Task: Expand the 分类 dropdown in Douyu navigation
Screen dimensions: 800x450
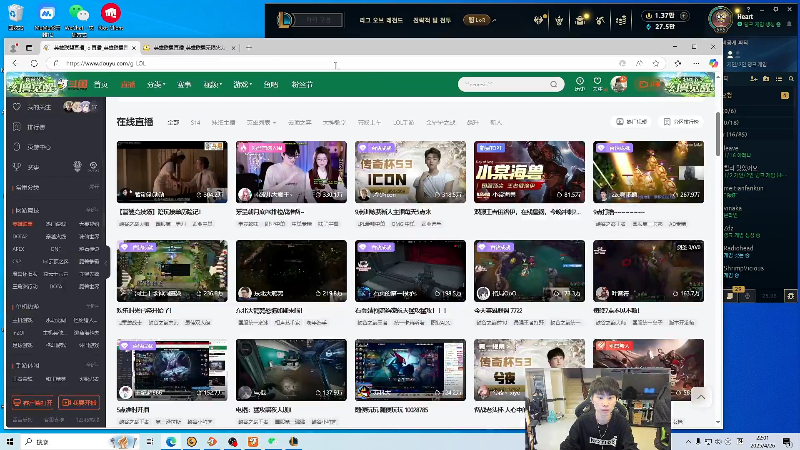Action: [156, 85]
